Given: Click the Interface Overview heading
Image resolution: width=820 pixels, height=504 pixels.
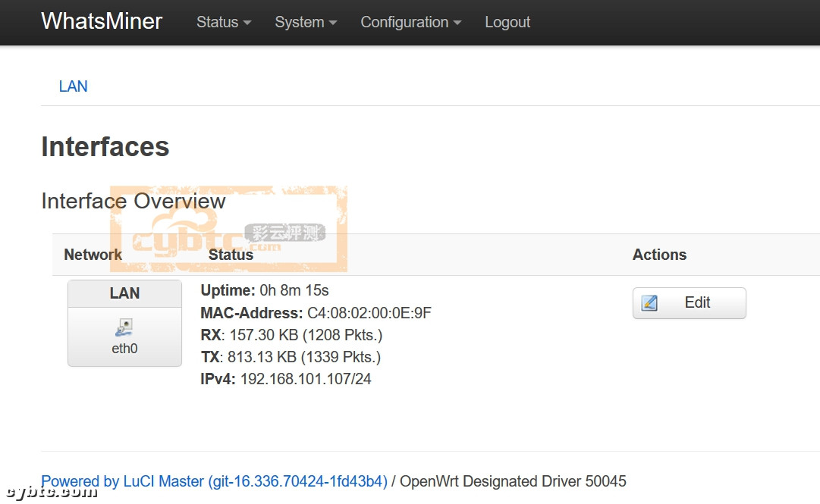Looking at the screenshot, I should click(x=134, y=201).
